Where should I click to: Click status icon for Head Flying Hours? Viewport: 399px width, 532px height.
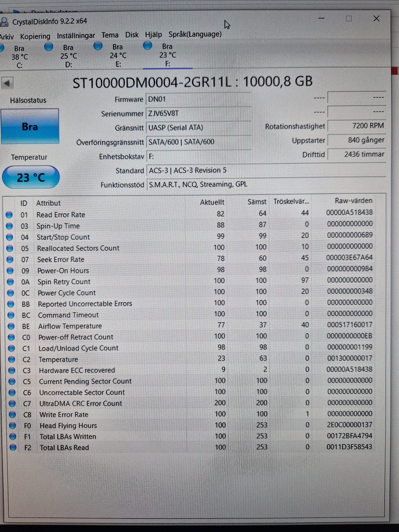[13, 426]
